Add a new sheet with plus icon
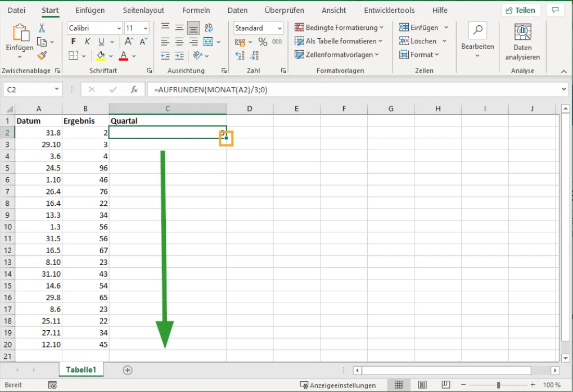This screenshot has height=392, width=573. click(x=128, y=370)
